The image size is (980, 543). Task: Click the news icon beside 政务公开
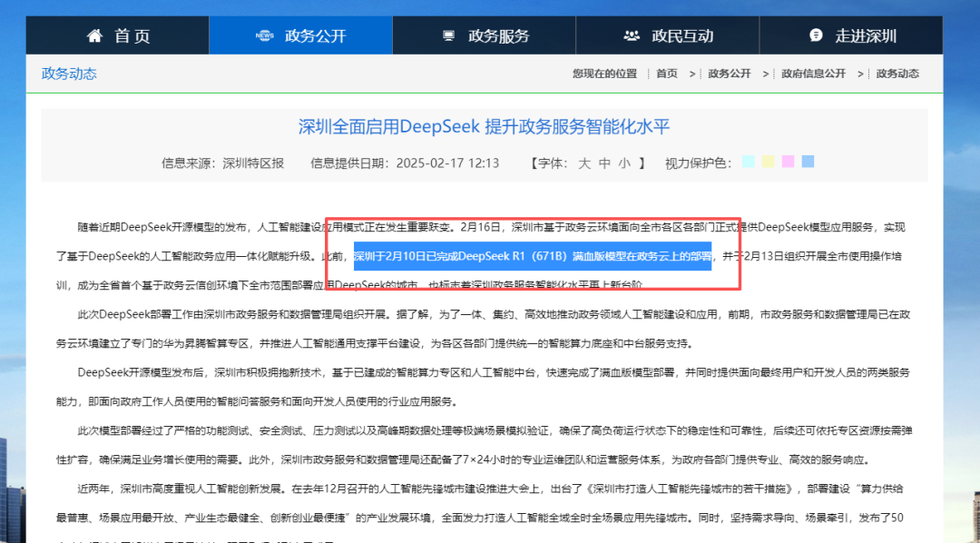pyautogui.click(x=264, y=35)
